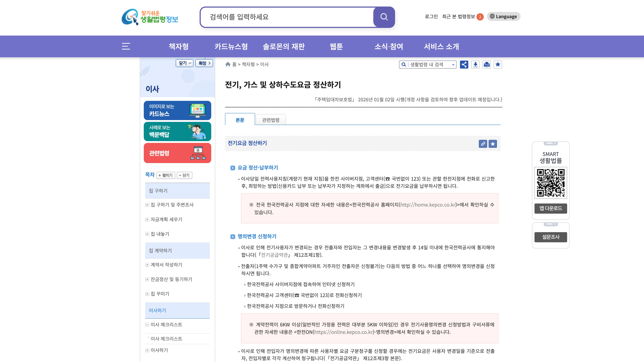
Task: Expand all contents with 펼치기 button
Action: 166,175
